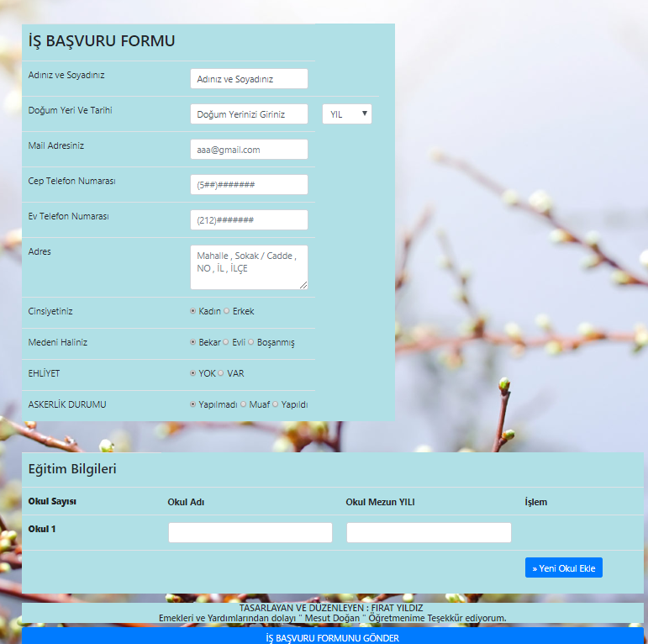Image resolution: width=648 pixels, height=644 pixels.
Task: Click the Okul 1 row label
Action: click(42, 529)
